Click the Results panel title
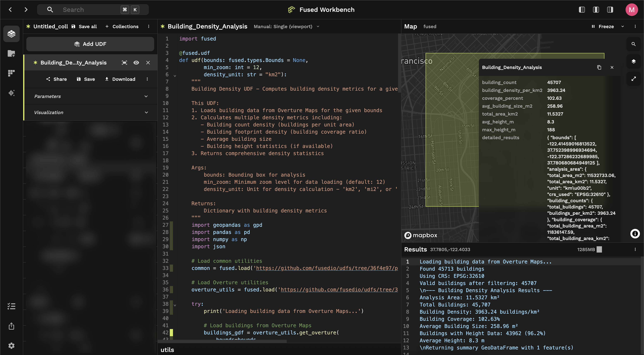The height and width of the screenshot is (355, 644). [416, 249]
